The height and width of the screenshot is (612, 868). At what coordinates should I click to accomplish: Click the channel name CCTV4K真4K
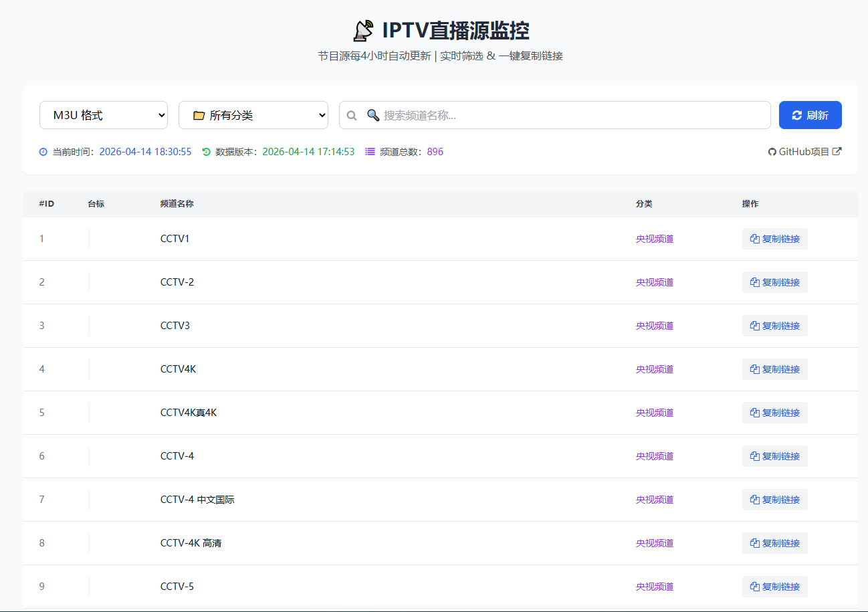pyautogui.click(x=189, y=413)
